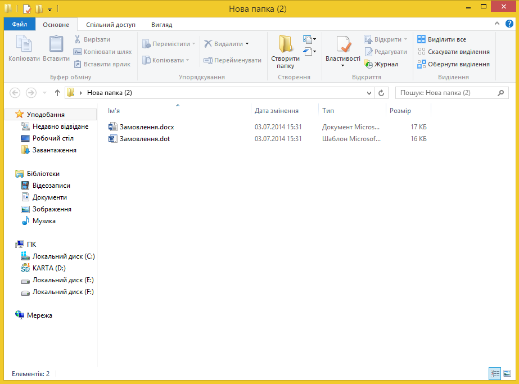The width and height of the screenshot is (519, 384).
Task: Collapse the ribbon with chevron arrow
Action: pos(497,24)
